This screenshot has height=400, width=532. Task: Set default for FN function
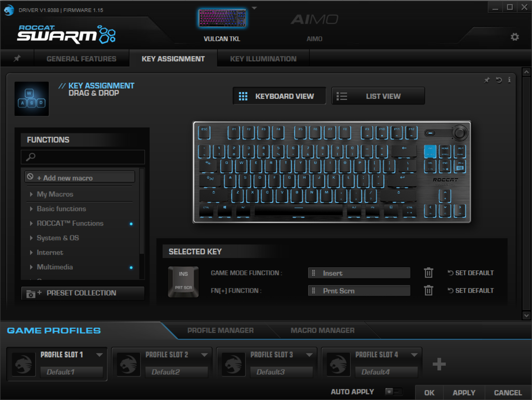[x=471, y=291]
